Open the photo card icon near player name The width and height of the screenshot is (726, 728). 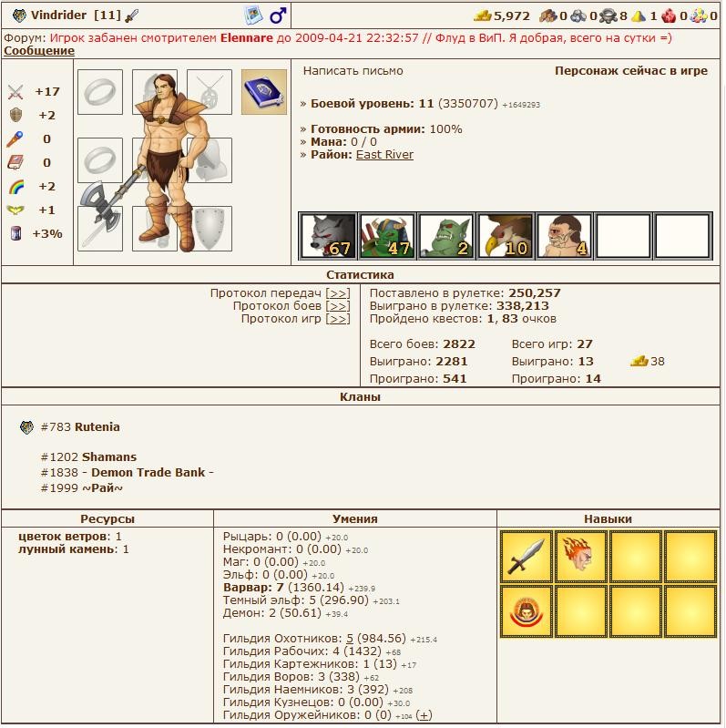(x=253, y=15)
